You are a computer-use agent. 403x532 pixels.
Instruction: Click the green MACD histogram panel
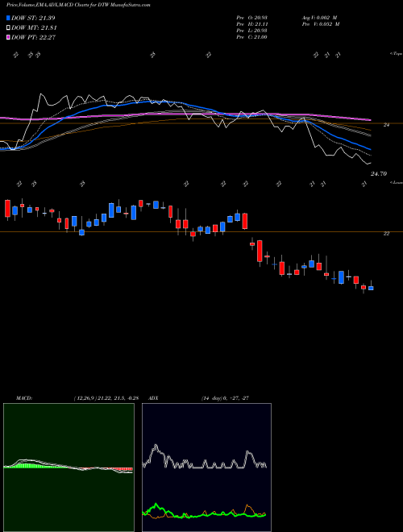click(x=69, y=468)
